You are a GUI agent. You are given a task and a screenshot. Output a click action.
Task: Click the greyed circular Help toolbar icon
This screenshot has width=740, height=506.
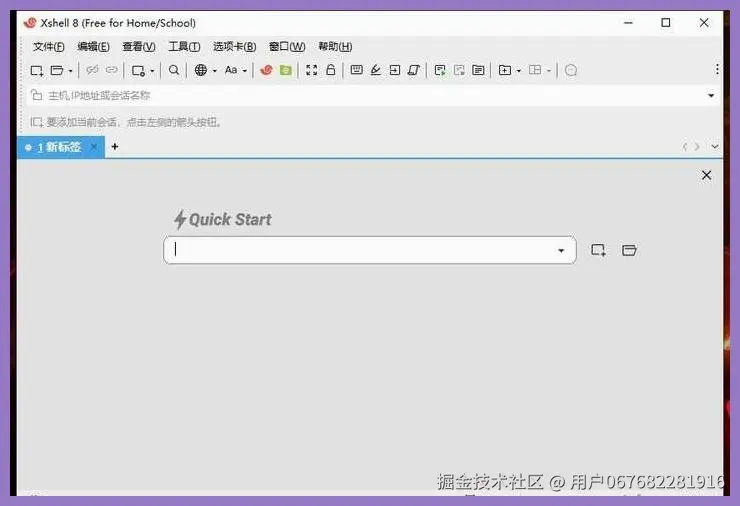coord(571,70)
